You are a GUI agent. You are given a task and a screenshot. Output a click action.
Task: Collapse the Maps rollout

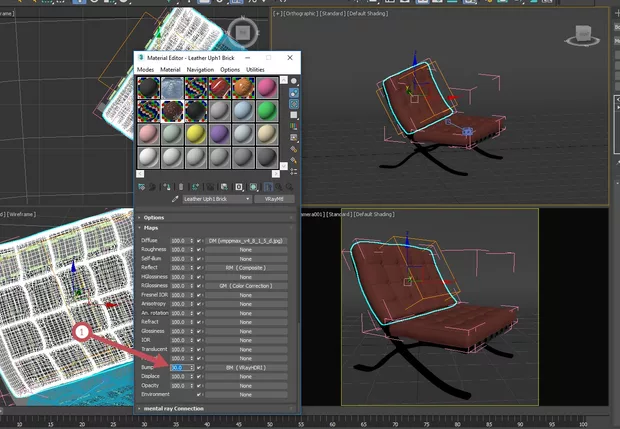pos(152,228)
